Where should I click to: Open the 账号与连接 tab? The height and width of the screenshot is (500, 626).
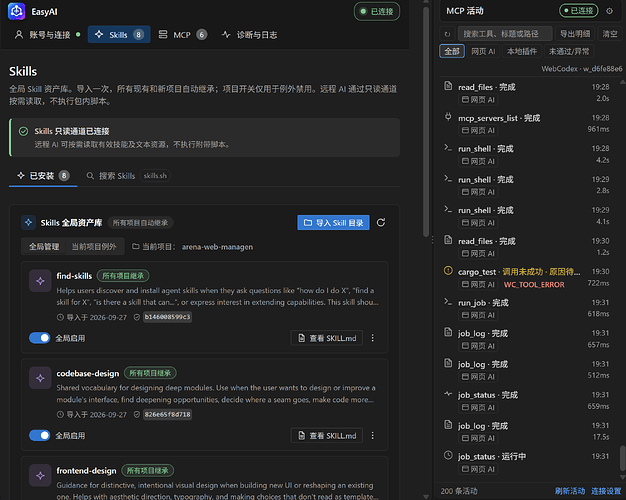tap(47, 35)
